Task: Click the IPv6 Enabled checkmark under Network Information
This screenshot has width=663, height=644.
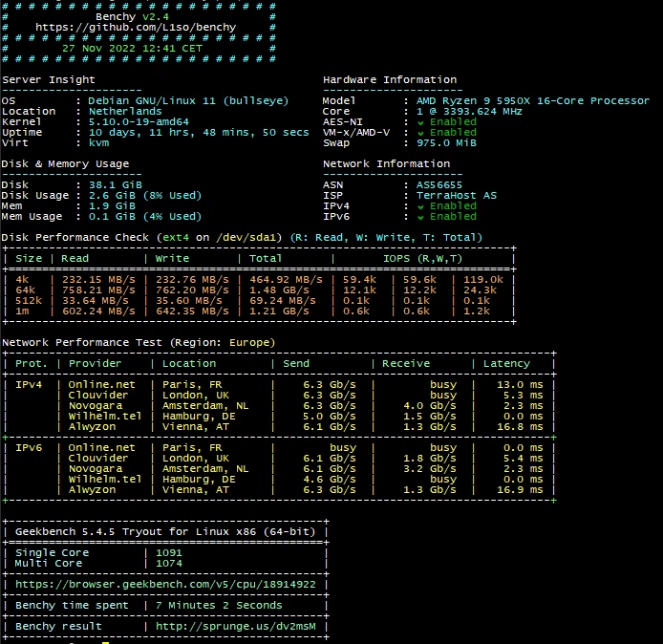Action: [422, 216]
